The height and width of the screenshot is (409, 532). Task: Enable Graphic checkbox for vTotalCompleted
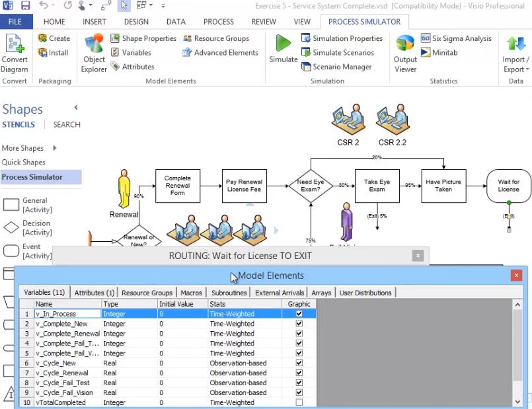pos(299,402)
